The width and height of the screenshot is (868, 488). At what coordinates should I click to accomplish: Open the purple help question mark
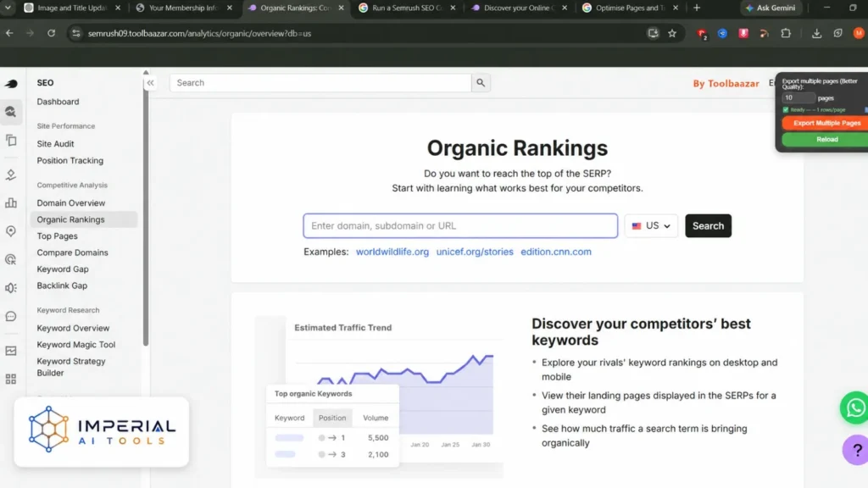click(x=856, y=450)
